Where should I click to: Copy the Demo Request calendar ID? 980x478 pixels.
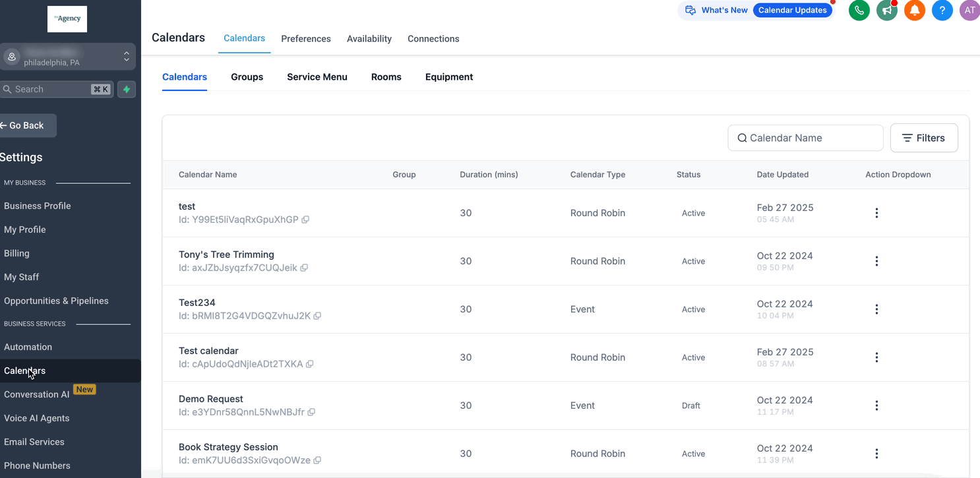pos(311,412)
